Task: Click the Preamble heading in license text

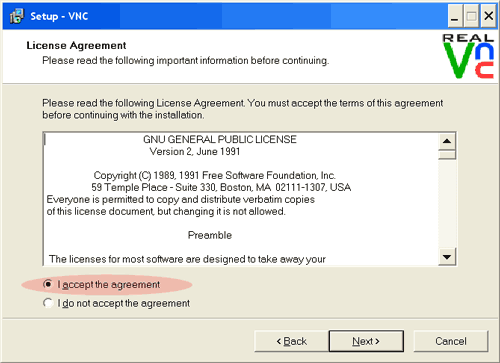Action: coord(210,235)
